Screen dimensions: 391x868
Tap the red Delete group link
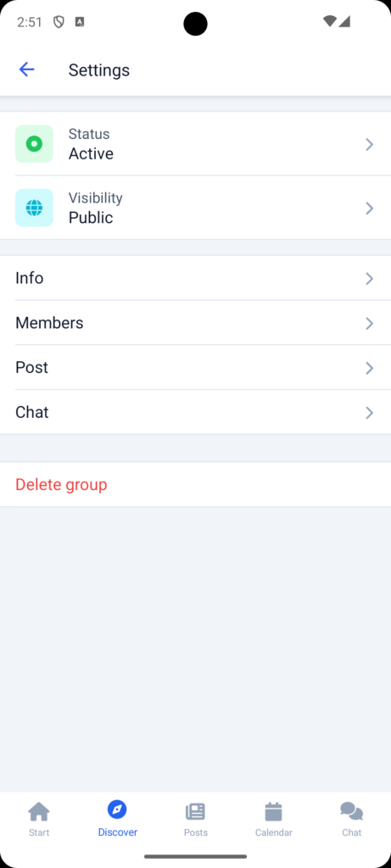click(61, 484)
